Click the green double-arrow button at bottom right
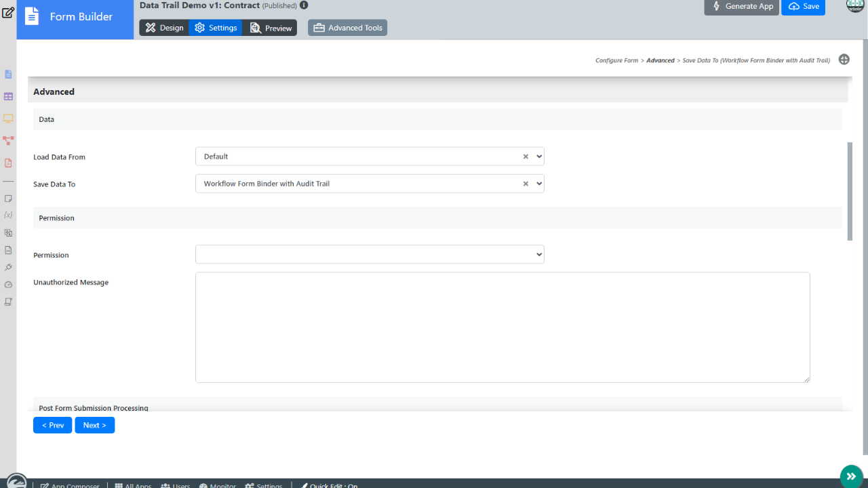 (851, 476)
